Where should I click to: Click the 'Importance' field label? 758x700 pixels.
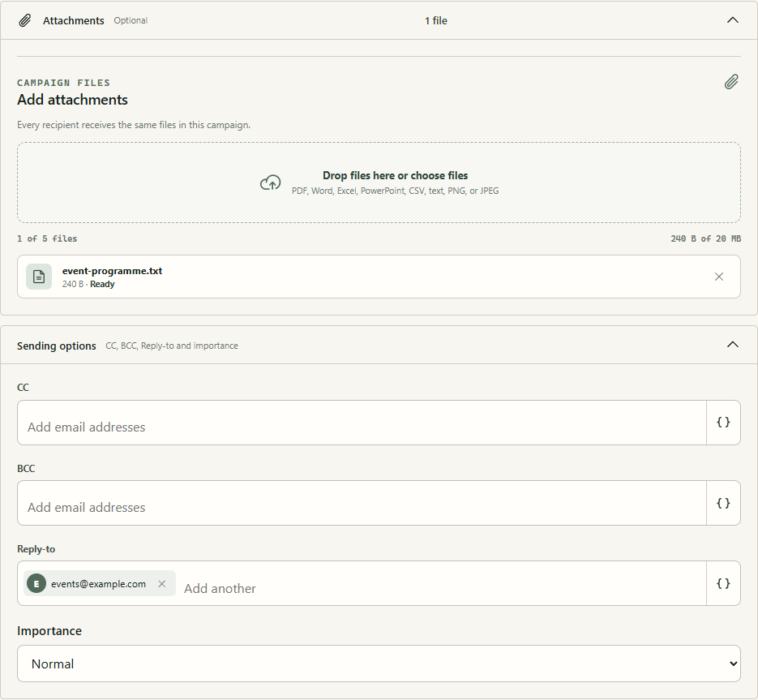click(49, 631)
